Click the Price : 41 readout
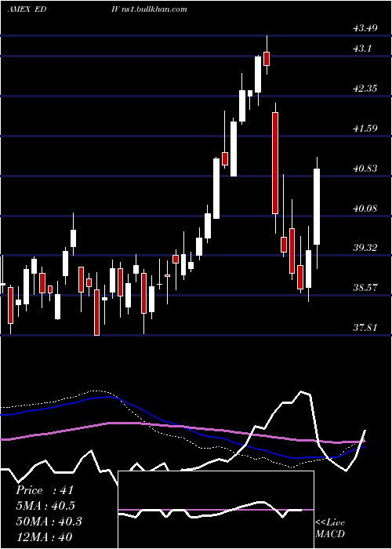Image resolution: width=392 pixels, height=549 pixels. [x=45, y=490]
